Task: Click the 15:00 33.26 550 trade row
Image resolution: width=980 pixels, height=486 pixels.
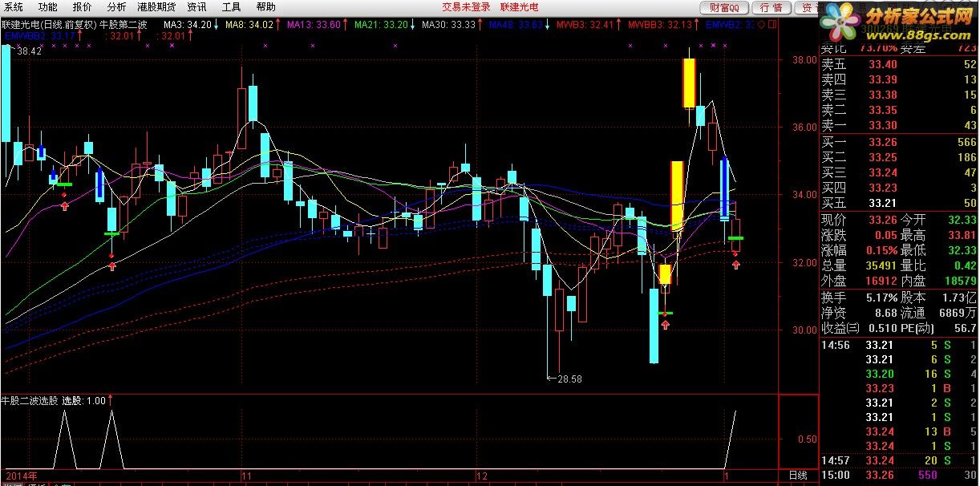Action: (899, 475)
